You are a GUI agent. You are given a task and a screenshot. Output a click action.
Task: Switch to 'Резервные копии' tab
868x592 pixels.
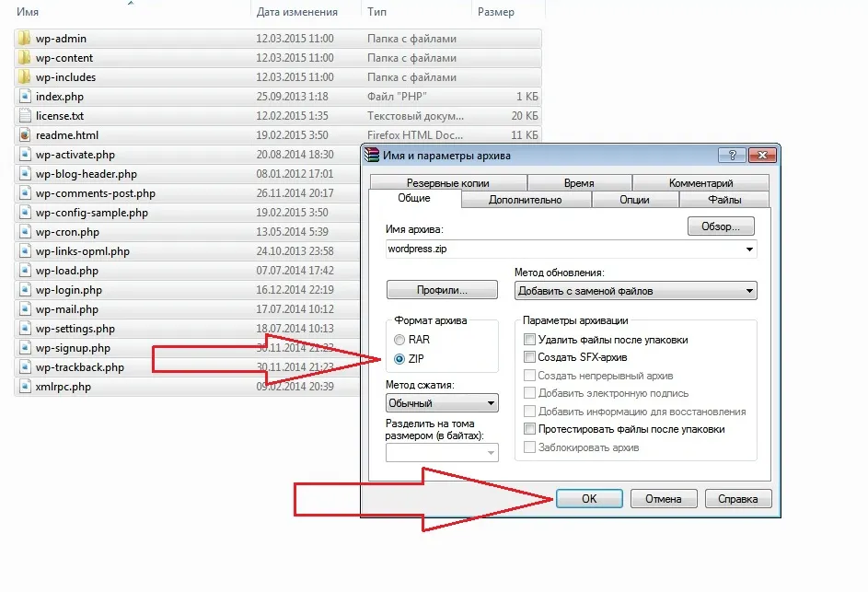tap(448, 182)
